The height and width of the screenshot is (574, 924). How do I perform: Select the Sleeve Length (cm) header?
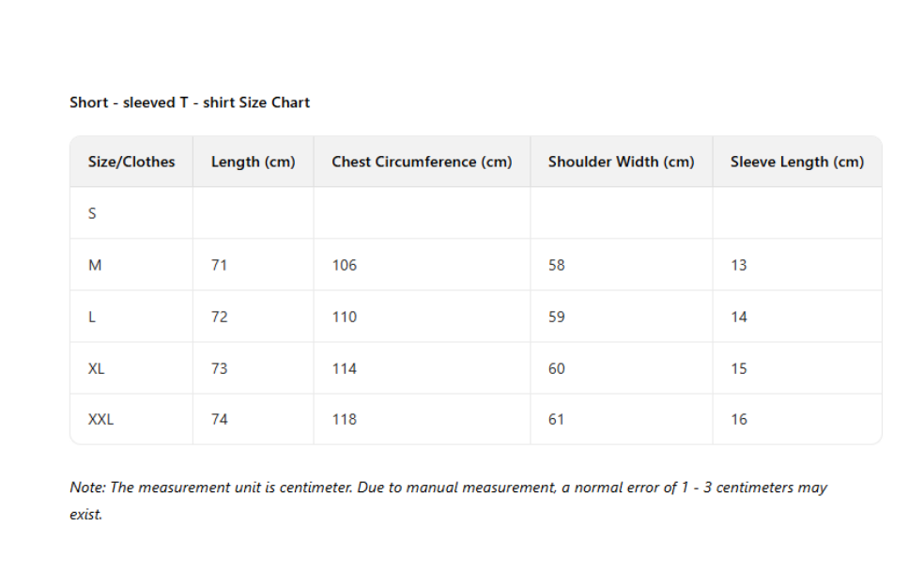pos(796,162)
